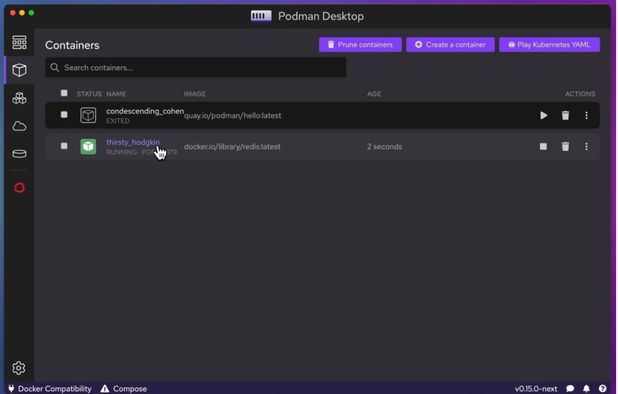Select the thirsty_hodgkin checkbox
This screenshot has width=618, height=394.
tap(64, 146)
